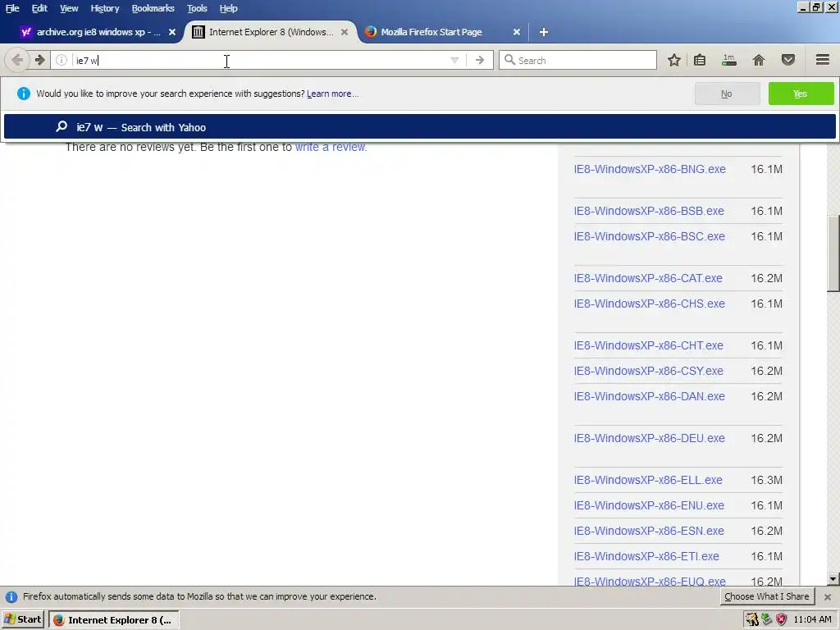Screen dimensions: 840x630
Task: Close the archive.org ie8 windows xp tab
Action: coord(172,32)
